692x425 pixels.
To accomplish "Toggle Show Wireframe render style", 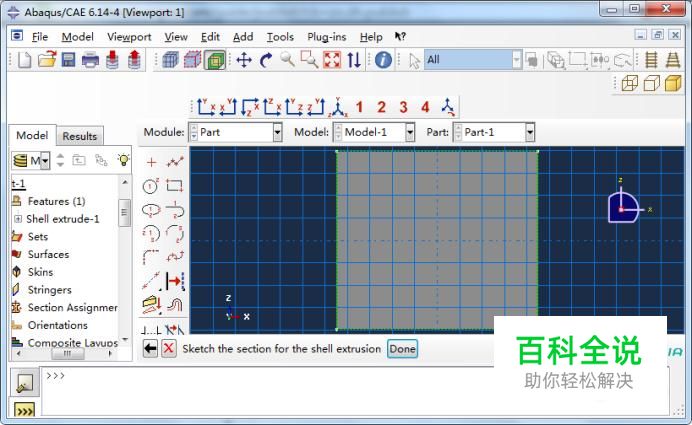I will click(630, 83).
